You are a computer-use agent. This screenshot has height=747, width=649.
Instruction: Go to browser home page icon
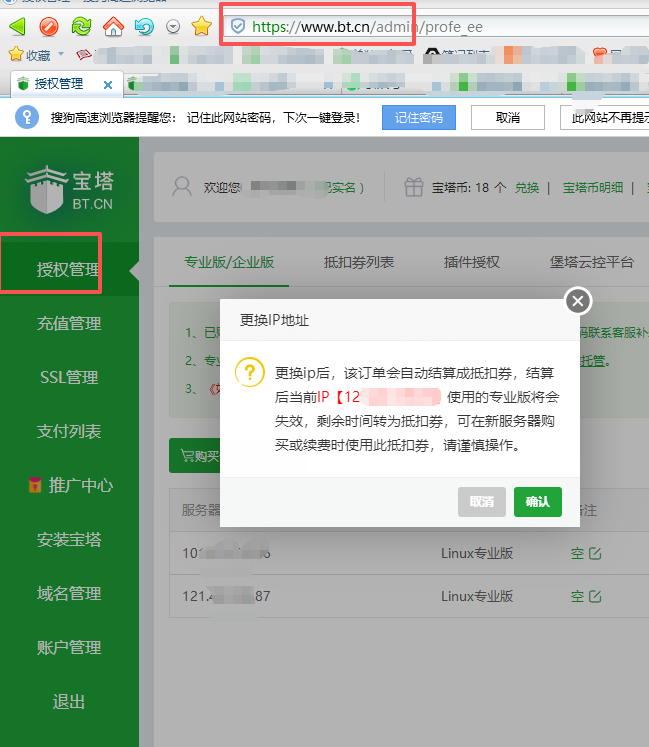[114, 26]
